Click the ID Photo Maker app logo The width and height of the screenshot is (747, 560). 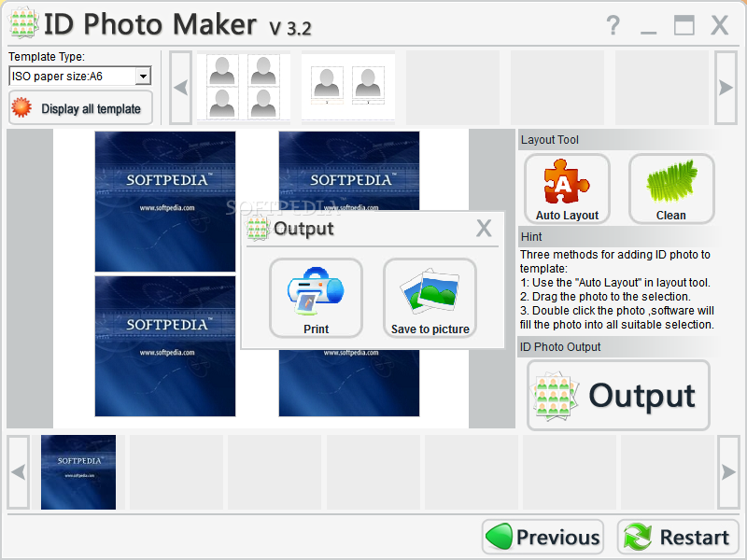point(22,22)
